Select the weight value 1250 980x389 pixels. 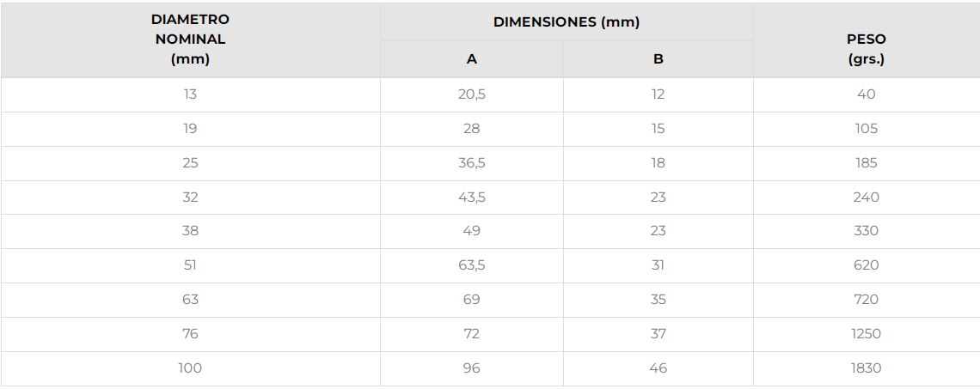pyautogui.click(x=866, y=334)
